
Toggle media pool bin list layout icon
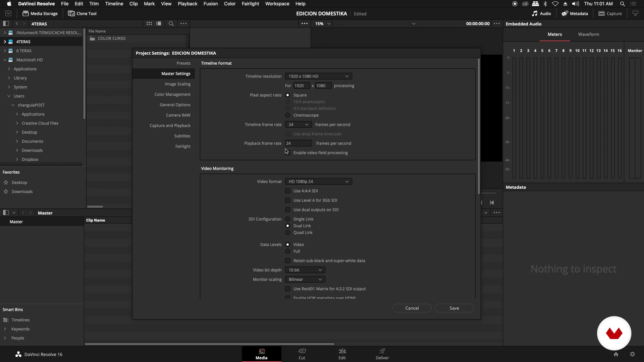click(6, 213)
